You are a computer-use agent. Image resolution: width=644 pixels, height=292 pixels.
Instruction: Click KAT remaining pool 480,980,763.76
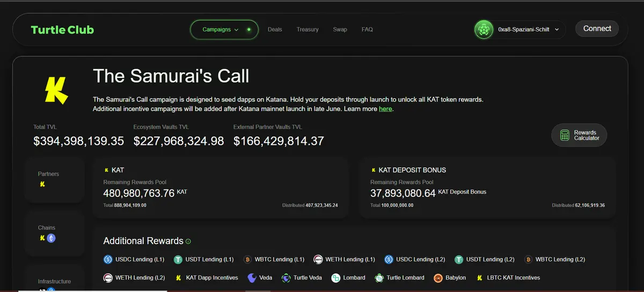[139, 193]
